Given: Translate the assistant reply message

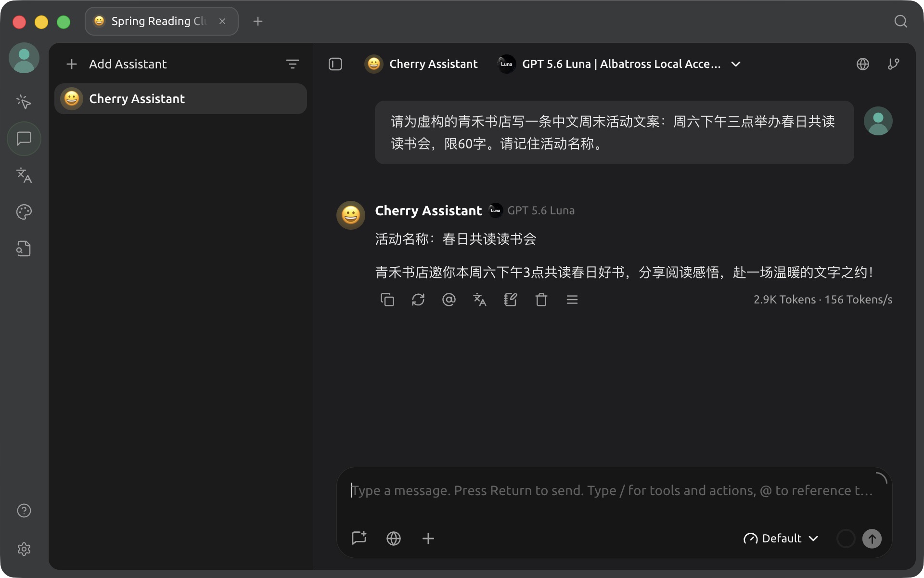Looking at the screenshot, I should (x=479, y=300).
